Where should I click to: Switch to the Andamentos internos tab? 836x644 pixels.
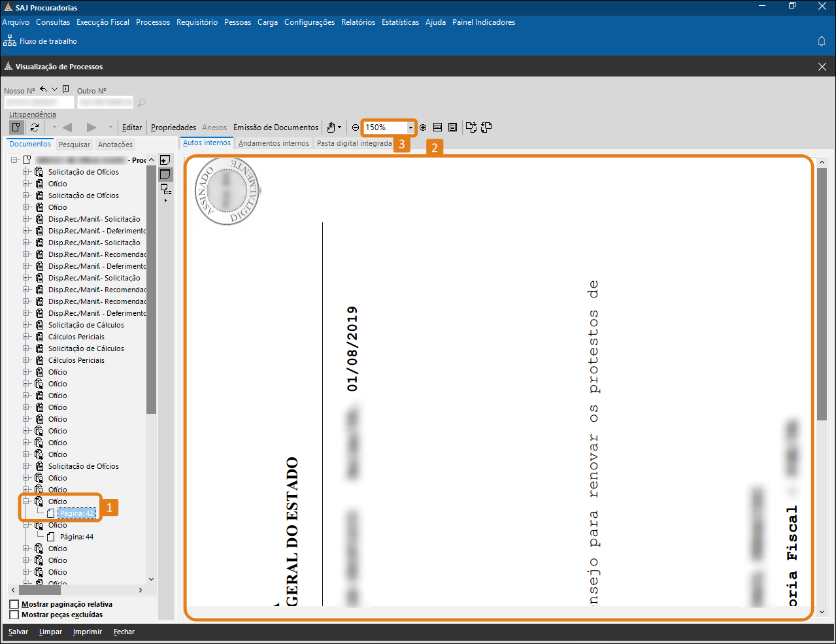[x=273, y=143]
